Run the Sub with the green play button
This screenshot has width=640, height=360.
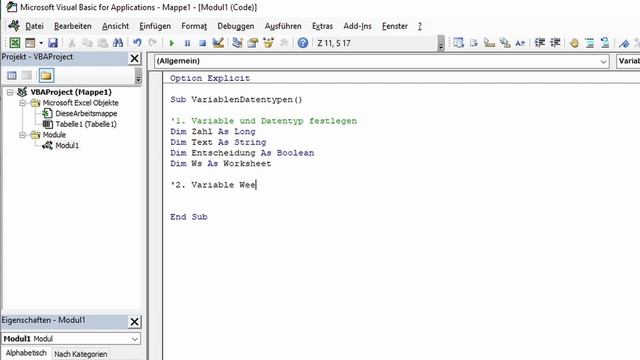[171, 43]
